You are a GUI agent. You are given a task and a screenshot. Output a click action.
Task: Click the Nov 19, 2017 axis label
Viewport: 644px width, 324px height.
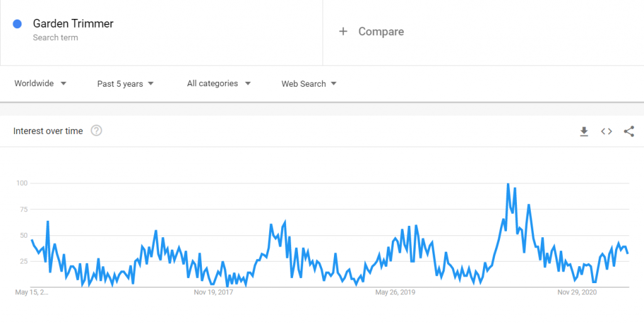213,293
